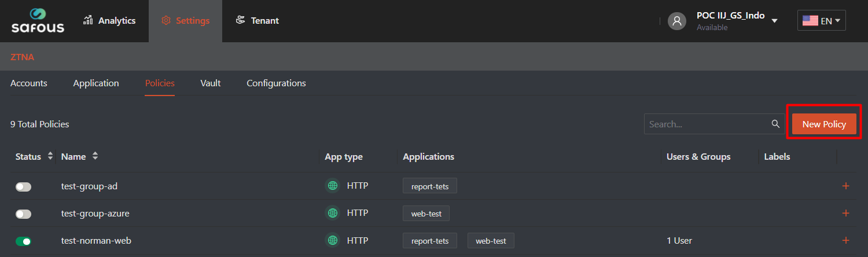Image resolution: width=868 pixels, height=257 pixels.
Task: Enable the test-group-azure policy toggle
Action: (x=23, y=214)
